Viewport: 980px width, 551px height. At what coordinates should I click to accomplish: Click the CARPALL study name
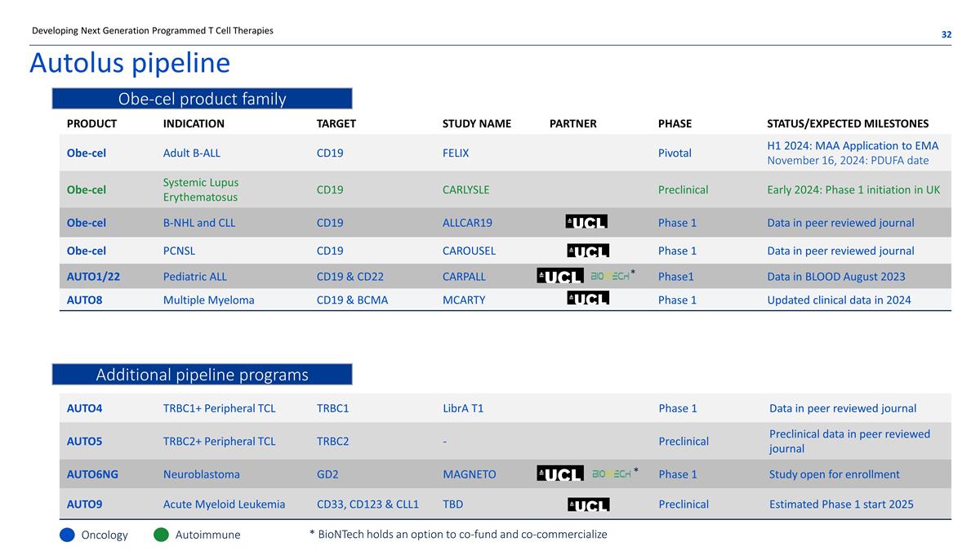(x=464, y=277)
